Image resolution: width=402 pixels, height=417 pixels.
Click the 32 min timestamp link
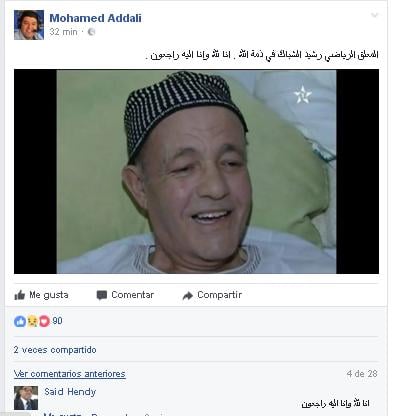tap(63, 32)
